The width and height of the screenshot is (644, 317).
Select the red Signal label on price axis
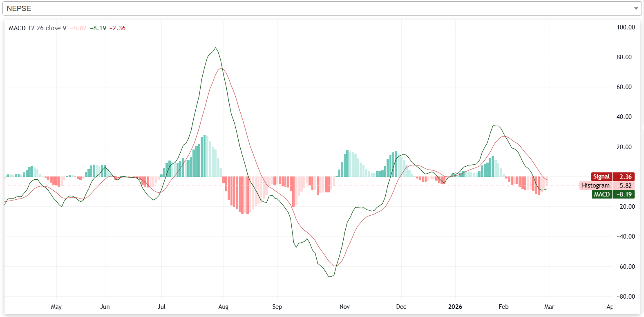click(601, 176)
